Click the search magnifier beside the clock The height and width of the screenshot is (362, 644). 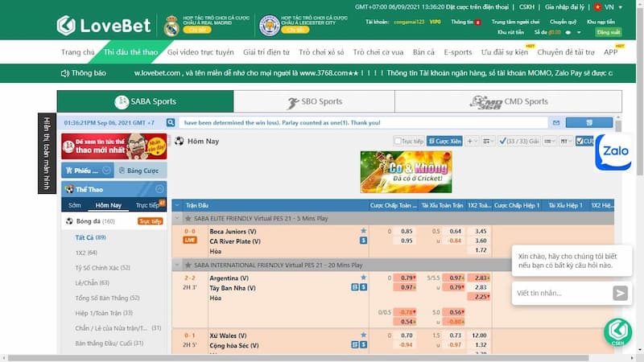pos(171,123)
